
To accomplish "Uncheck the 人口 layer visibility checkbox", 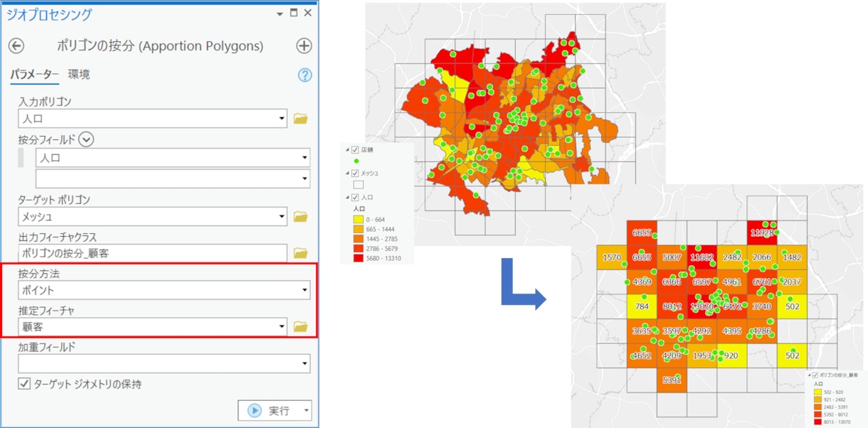I will tap(354, 197).
